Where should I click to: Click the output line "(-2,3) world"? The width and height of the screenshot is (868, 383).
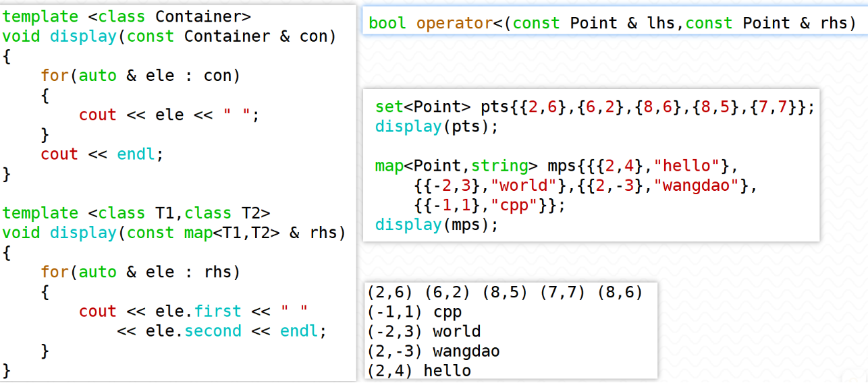coord(425,332)
